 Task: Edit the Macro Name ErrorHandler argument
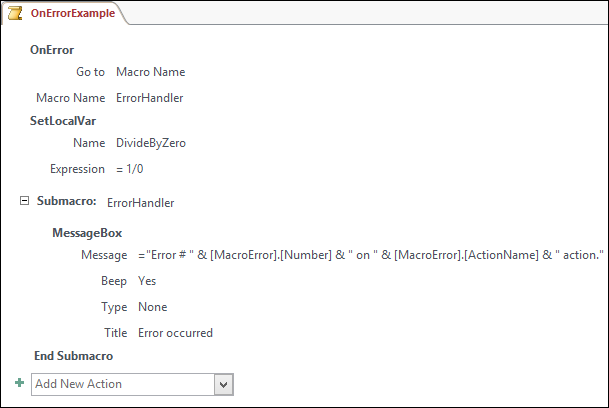(x=149, y=98)
